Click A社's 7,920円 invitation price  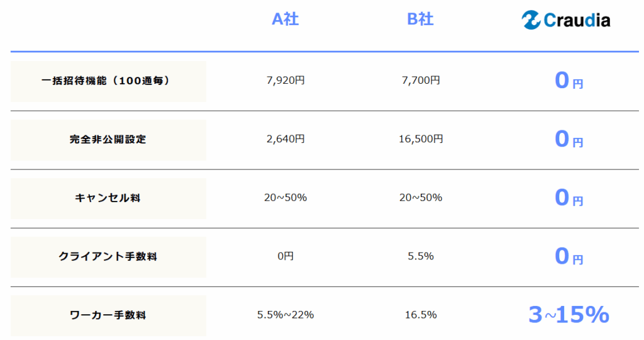click(286, 81)
